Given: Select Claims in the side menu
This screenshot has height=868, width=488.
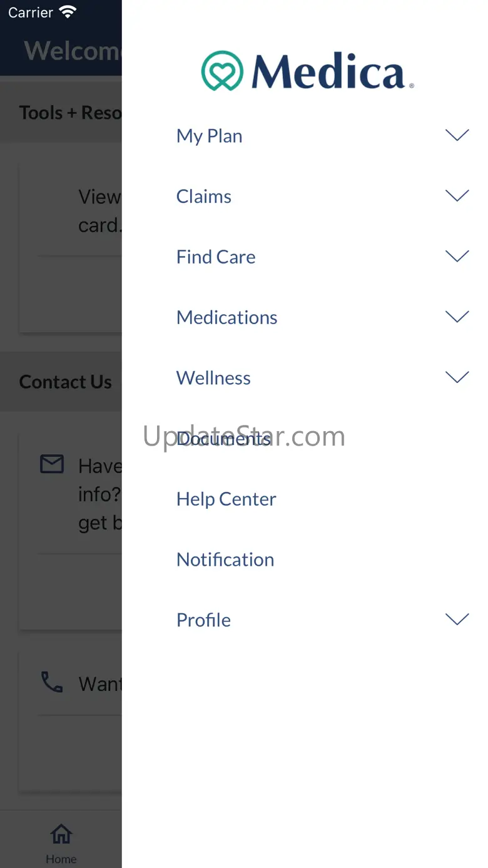Looking at the screenshot, I should 203,197.
